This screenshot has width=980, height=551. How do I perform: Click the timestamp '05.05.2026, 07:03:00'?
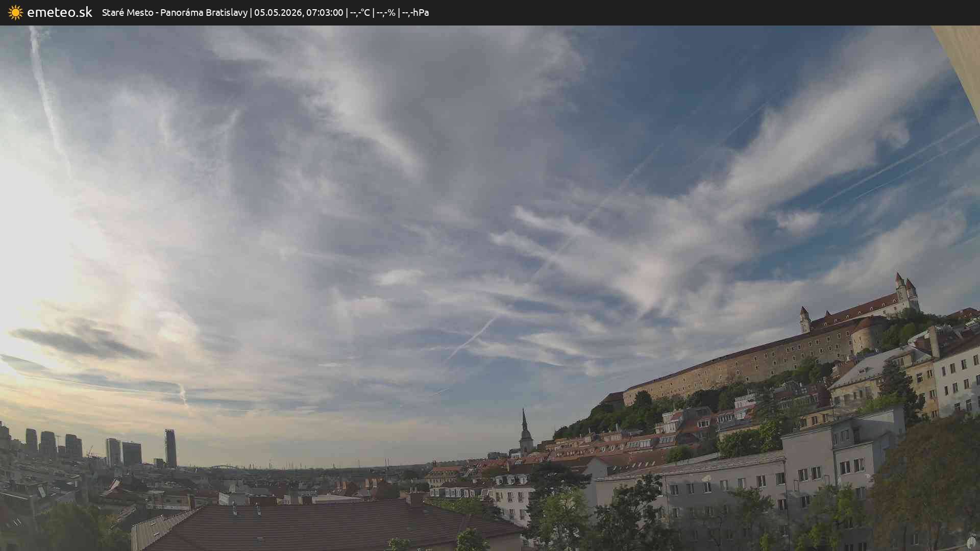pos(299,12)
